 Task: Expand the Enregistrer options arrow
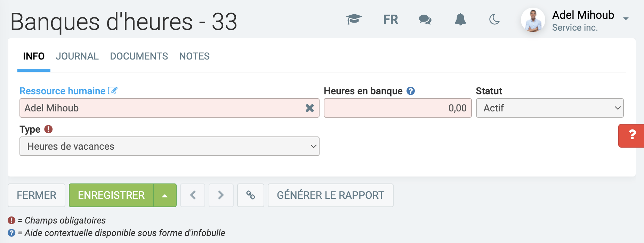(165, 196)
